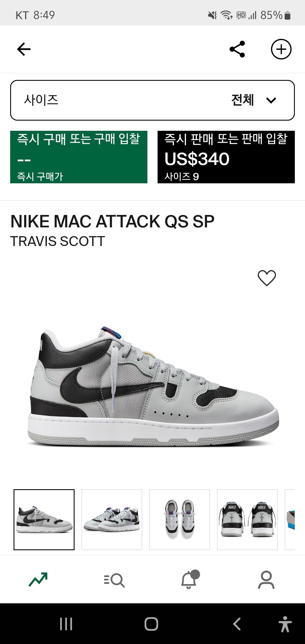The height and width of the screenshot is (644, 305).
Task: Expand the 사이즈 size dropdown
Action: [152, 100]
